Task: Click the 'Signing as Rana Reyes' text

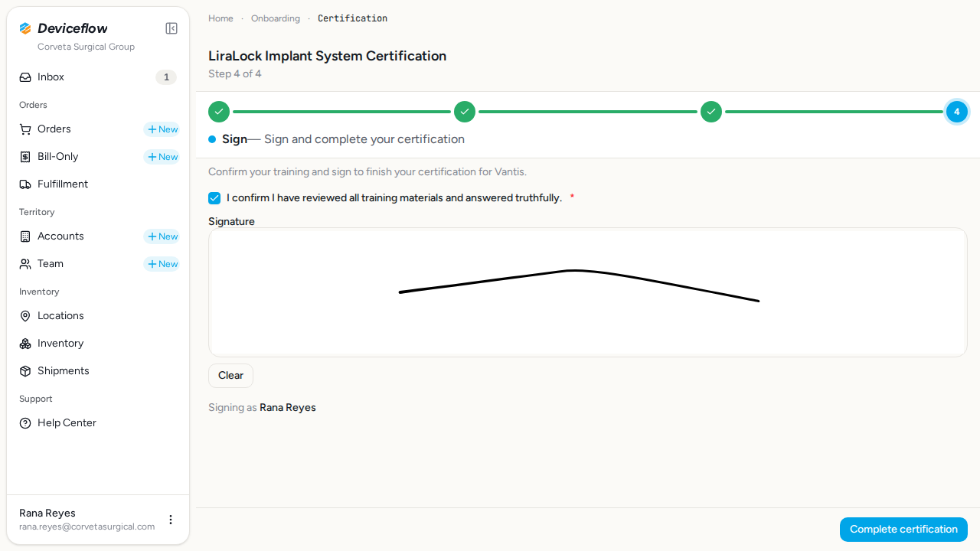Action: (262, 408)
